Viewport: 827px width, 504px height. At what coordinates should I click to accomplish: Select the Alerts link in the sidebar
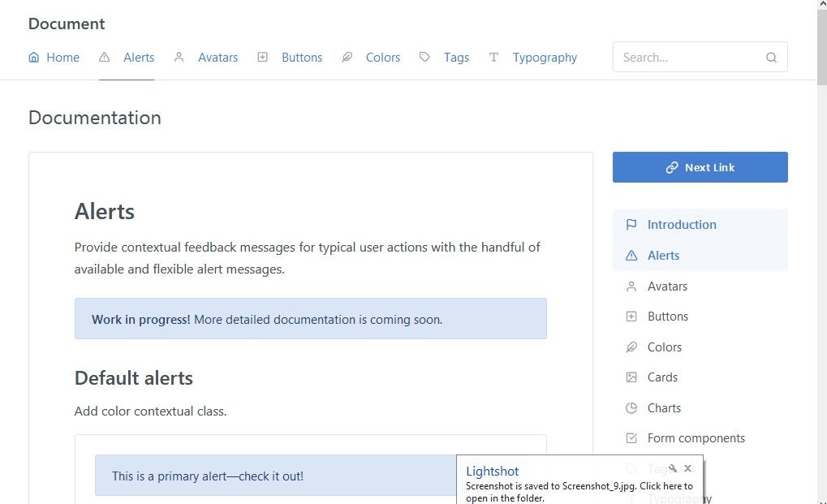pyautogui.click(x=663, y=256)
